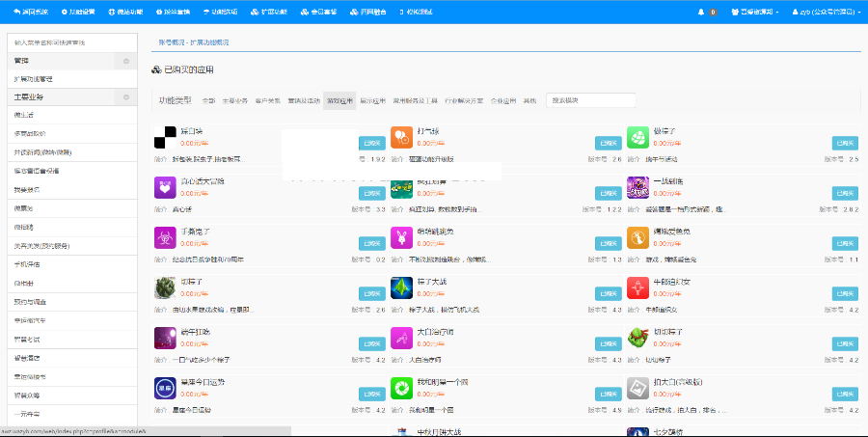The height and width of the screenshot is (437, 868).
Task: Open the green artichoke photo icon 切粽子
Action: coord(165,287)
